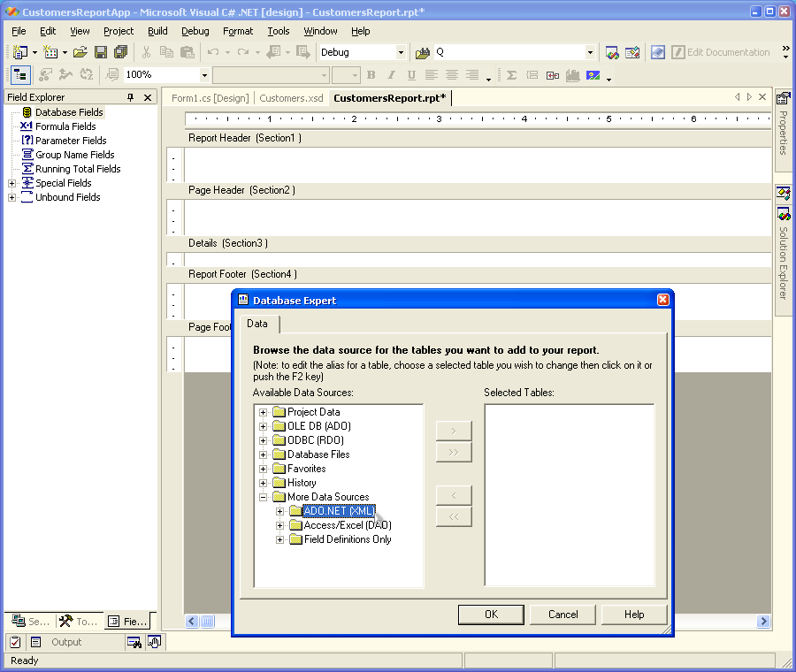
Task: Click OK in Database Expert
Action: coord(491,615)
